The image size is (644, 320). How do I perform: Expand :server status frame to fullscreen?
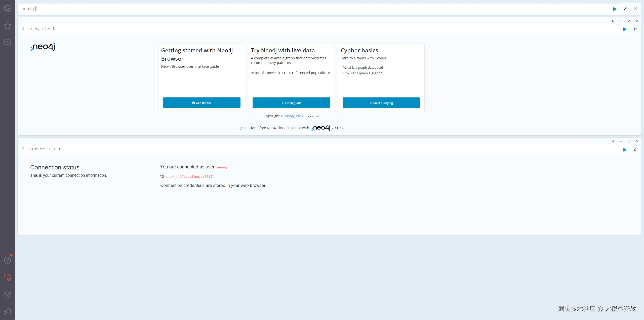tap(629, 141)
